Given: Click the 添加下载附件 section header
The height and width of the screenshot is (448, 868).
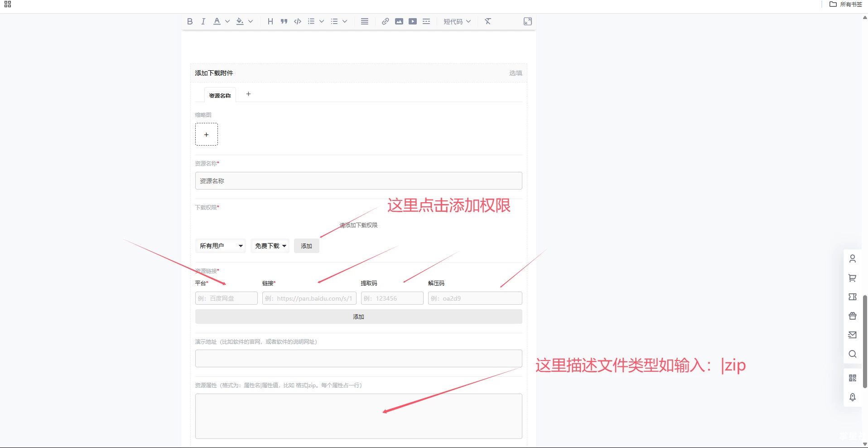Looking at the screenshot, I should 358,73.
